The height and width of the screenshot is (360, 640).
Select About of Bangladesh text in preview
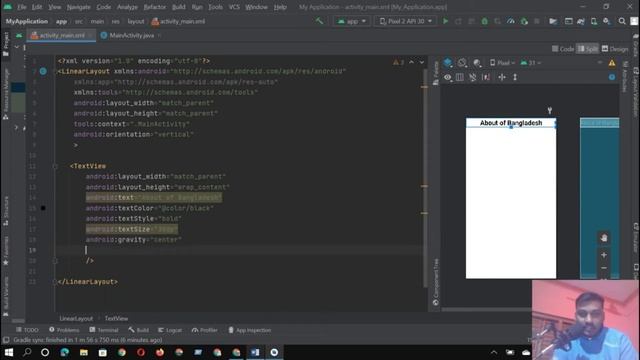pos(511,123)
